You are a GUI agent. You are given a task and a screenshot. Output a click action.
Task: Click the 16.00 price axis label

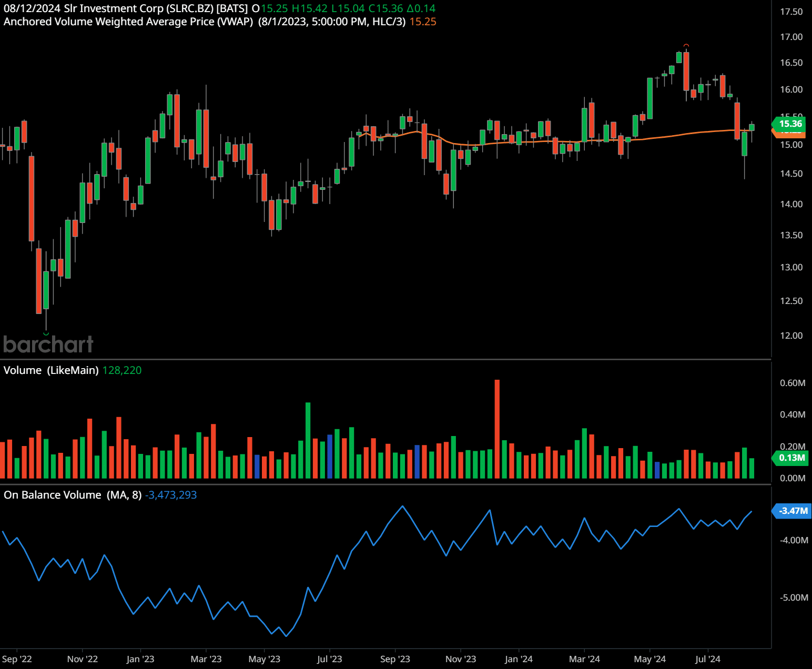point(791,89)
